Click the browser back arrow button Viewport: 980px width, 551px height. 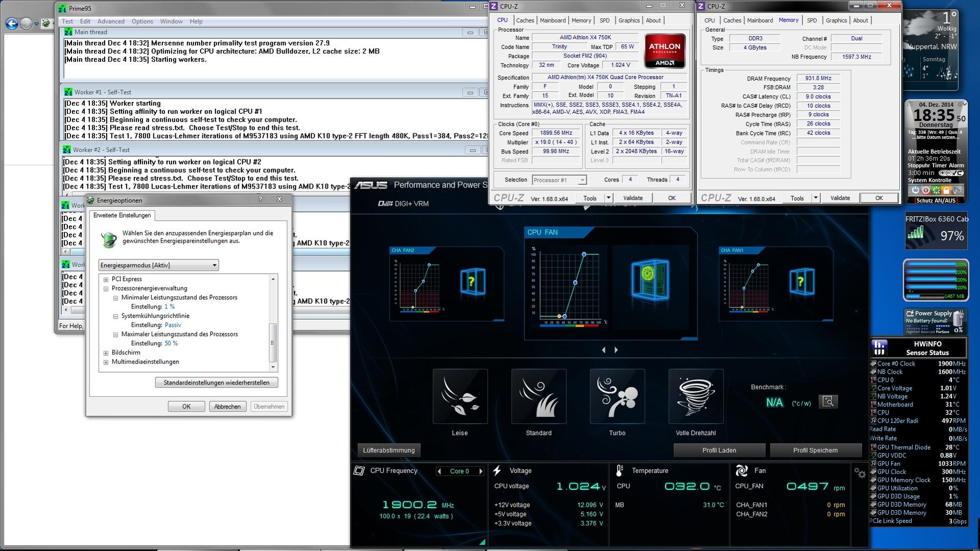tap(12, 23)
